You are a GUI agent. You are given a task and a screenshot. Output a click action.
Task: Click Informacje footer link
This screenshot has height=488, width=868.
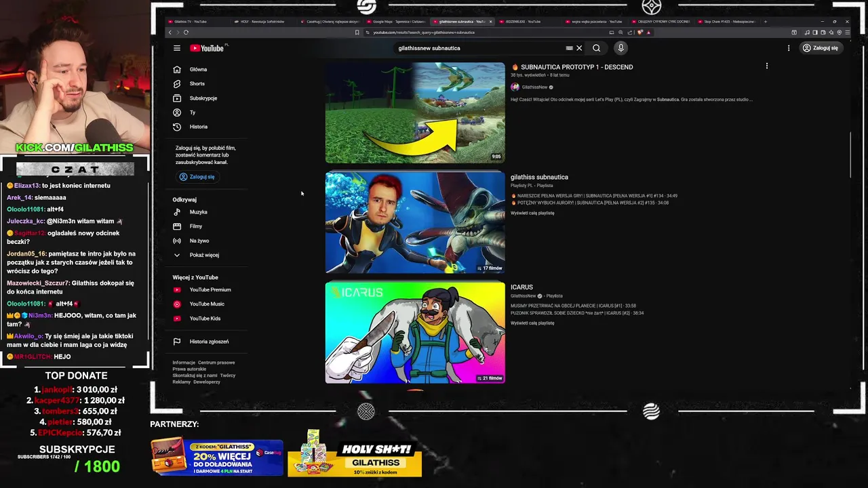184,363
